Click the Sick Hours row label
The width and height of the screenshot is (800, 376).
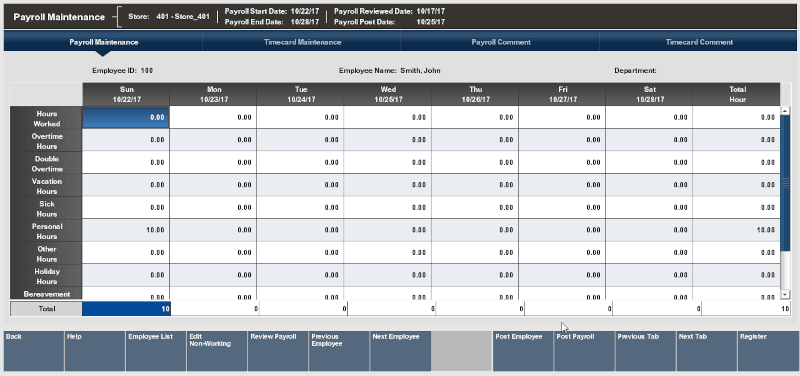(x=46, y=208)
